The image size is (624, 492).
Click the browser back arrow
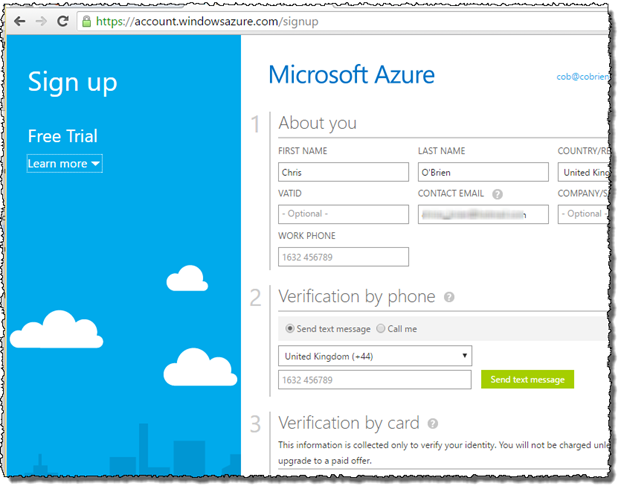tap(20, 21)
